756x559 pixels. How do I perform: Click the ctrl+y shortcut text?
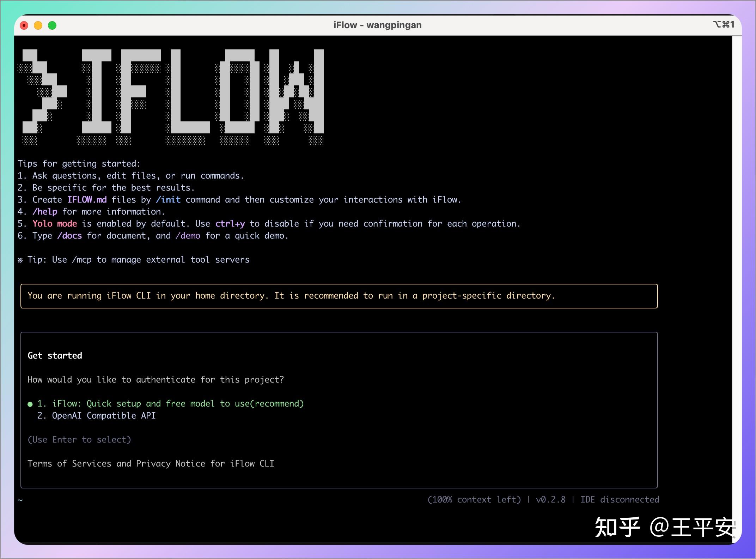pyautogui.click(x=231, y=223)
